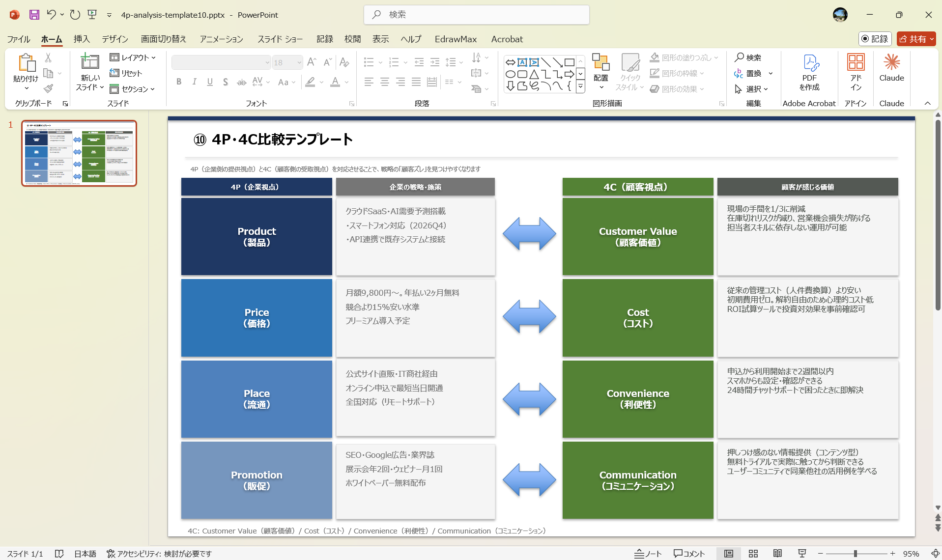942x560 pixels.
Task: Click the font color A swatch
Action: point(335,82)
